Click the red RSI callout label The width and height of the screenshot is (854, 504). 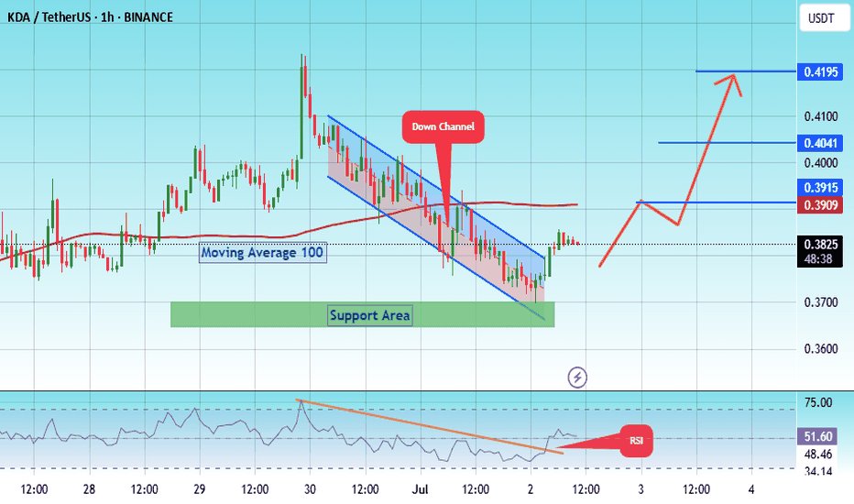636,440
